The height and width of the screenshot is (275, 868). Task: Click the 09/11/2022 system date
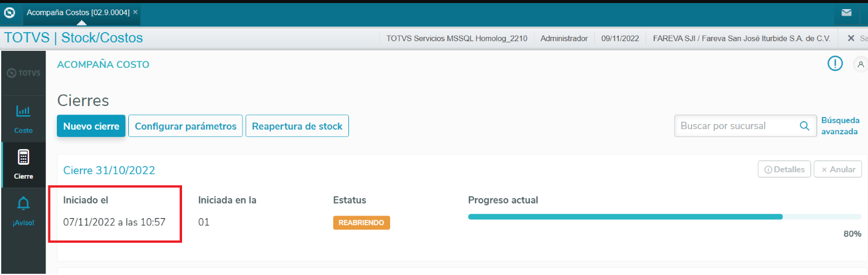pos(620,38)
